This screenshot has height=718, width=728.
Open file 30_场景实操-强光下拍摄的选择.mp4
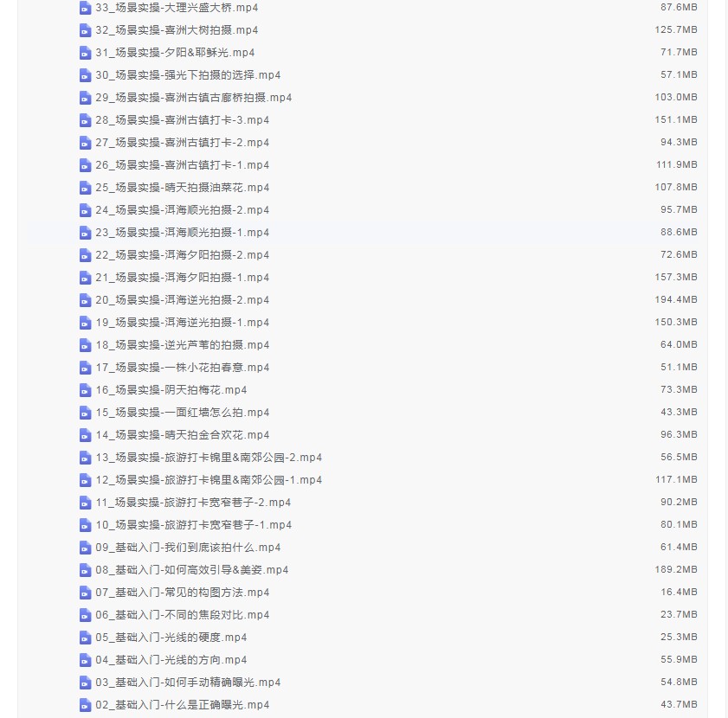188,75
